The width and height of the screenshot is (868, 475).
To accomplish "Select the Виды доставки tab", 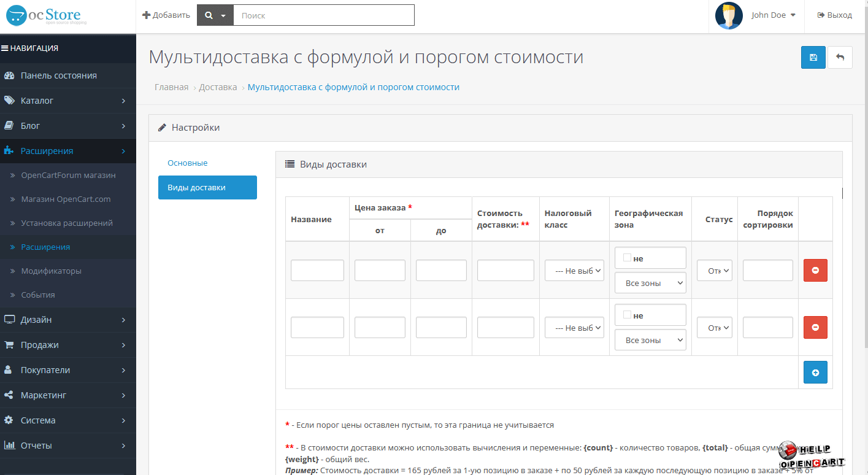I will point(207,188).
